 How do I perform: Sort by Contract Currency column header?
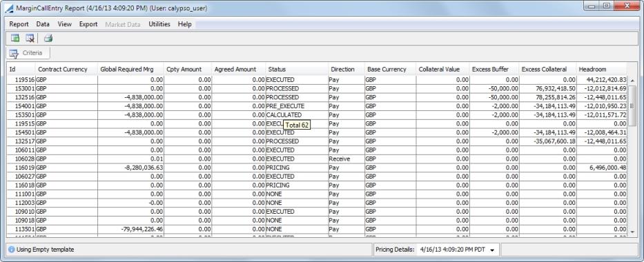pos(66,70)
